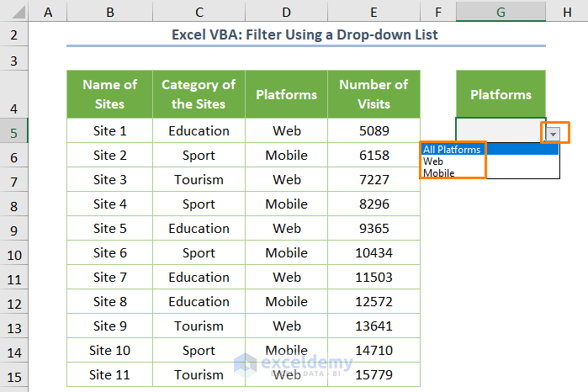Select the 'Category of the Sites' header cell
The height and width of the screenshot is (392, 588).
[199, 94]
